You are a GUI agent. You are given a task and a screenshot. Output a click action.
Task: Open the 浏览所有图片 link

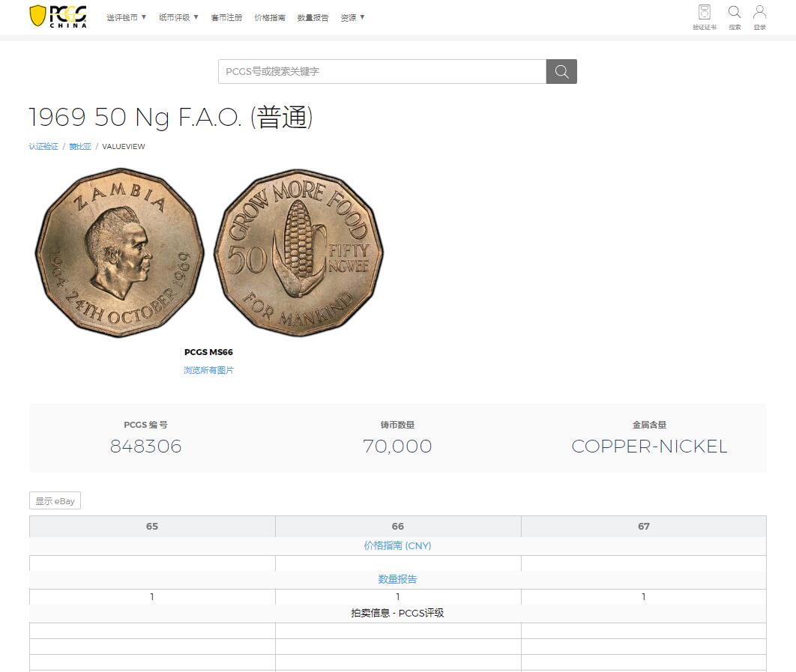pos(208,370)
